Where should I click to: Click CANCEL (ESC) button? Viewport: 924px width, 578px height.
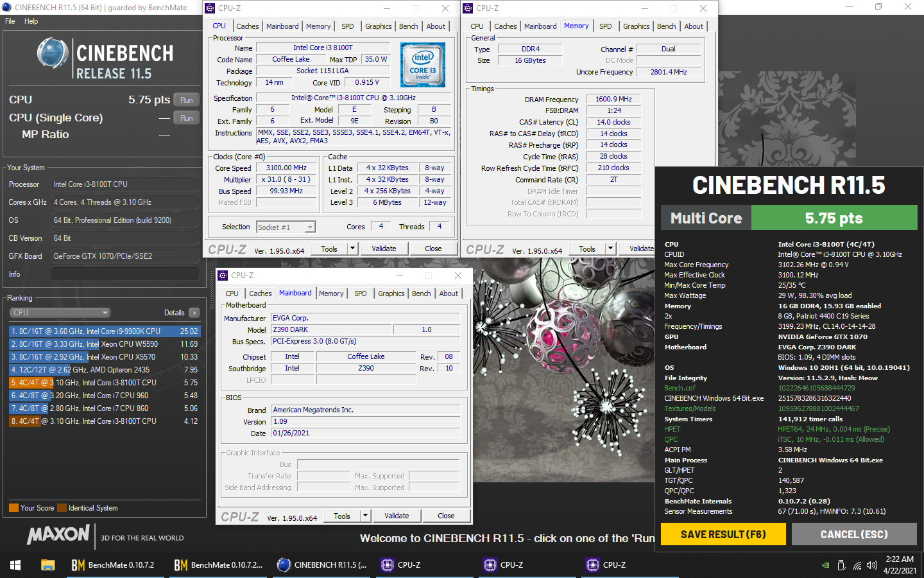click(x=854, y=534)
